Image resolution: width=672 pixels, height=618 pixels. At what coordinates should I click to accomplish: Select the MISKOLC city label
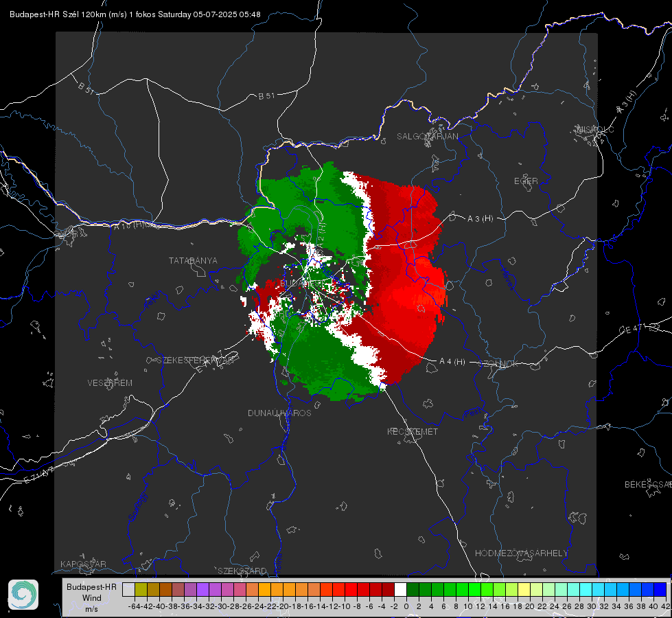click(x=595, y=129)
